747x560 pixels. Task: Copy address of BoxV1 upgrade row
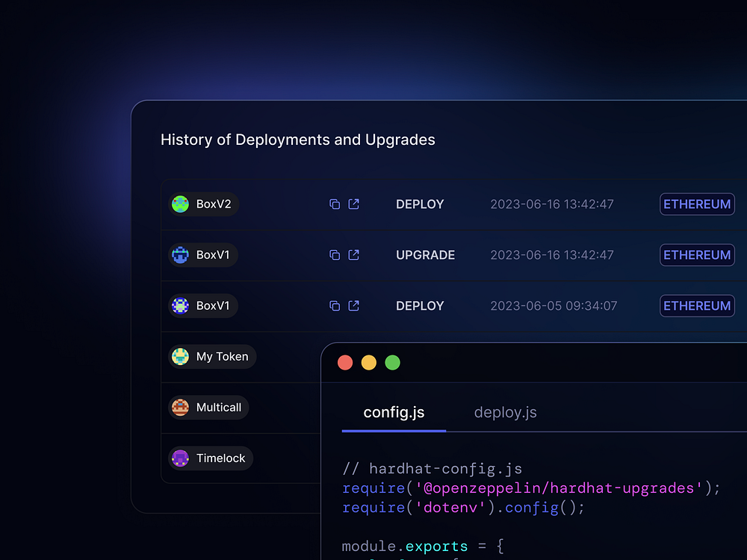[335, 255]
